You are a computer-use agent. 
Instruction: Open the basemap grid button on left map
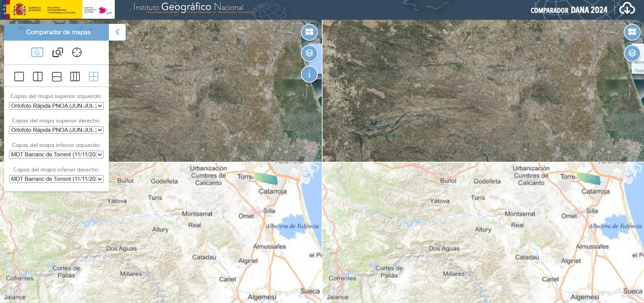point(309,32)
